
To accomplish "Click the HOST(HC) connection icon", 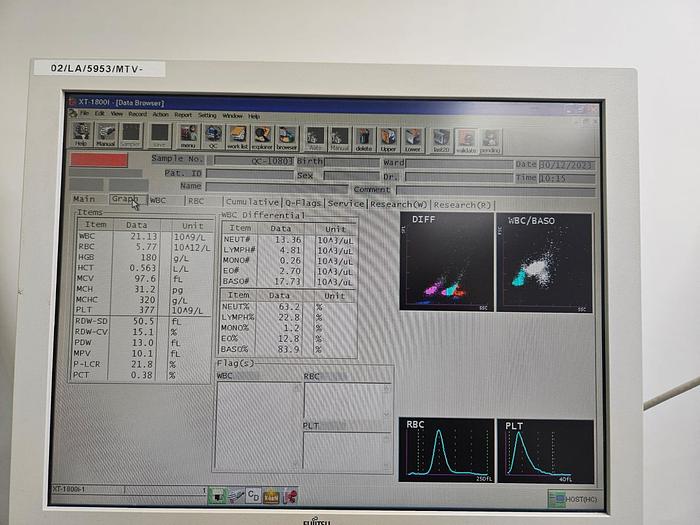I will [x=573, y=499].
